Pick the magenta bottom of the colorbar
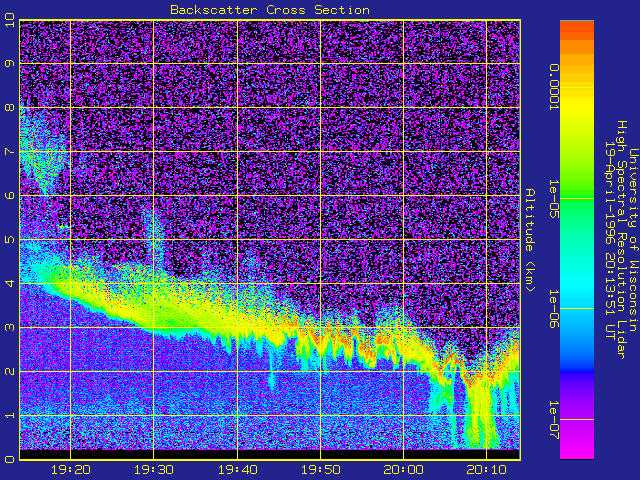 577,443
